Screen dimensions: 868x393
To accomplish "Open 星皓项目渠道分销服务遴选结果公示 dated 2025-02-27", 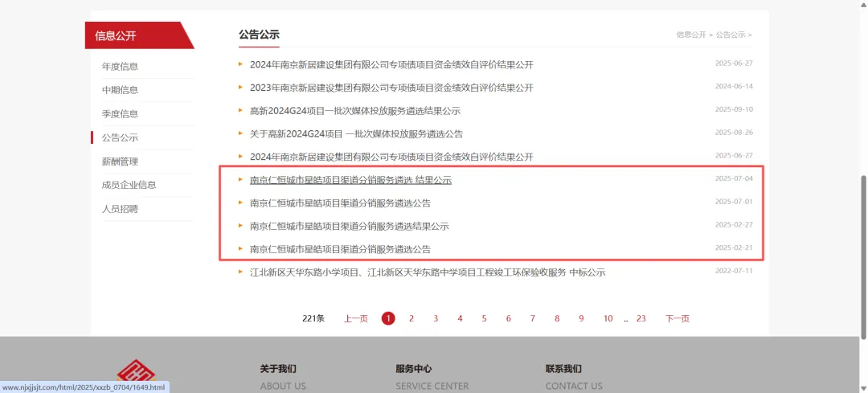I will (349, 227).
